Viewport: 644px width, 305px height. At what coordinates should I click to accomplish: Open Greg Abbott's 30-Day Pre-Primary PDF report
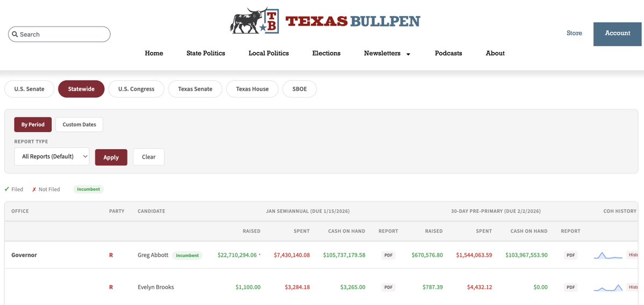[x=570, y=255]
